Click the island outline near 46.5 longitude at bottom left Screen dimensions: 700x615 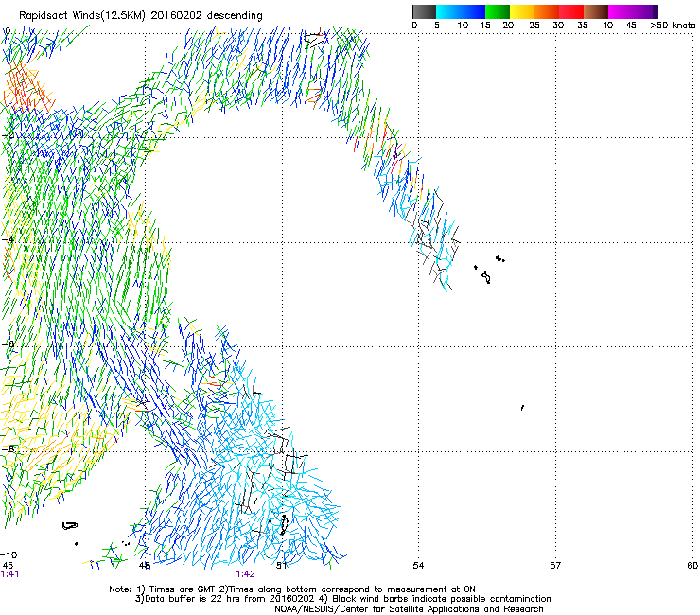(x=70, y=526)
